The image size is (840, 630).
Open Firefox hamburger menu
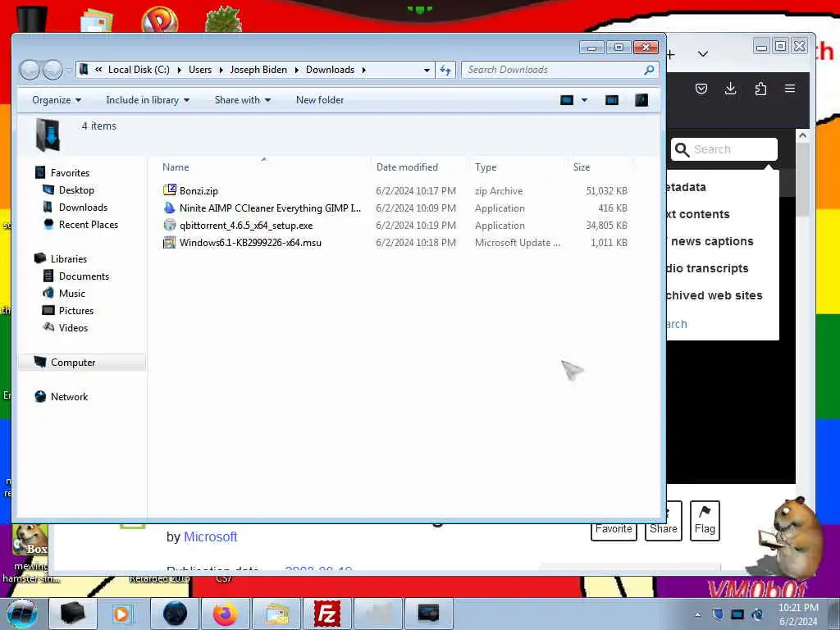(790, 89)
